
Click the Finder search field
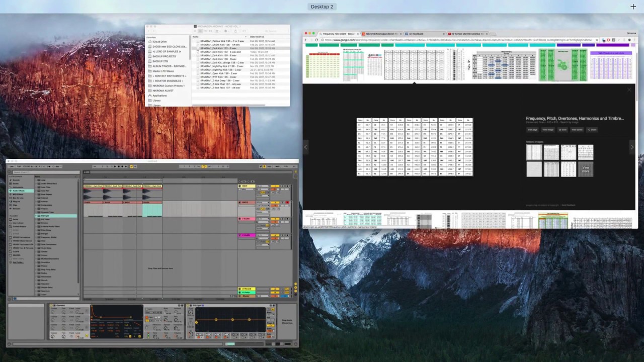click(x=272, y=31)
